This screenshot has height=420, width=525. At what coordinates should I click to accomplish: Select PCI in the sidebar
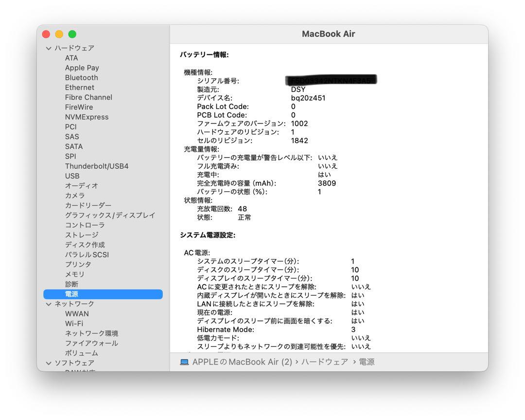click(70, 127)
